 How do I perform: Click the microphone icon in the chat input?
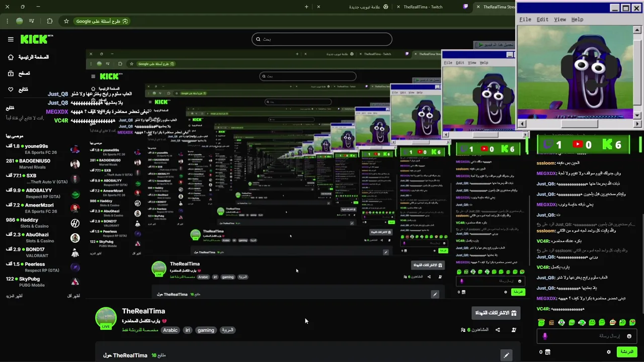[x=544, y=336]
